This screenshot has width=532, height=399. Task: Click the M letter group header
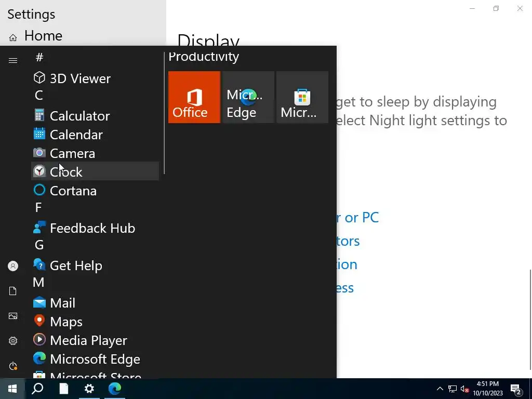pyautogui.click(x=38, y=282)
